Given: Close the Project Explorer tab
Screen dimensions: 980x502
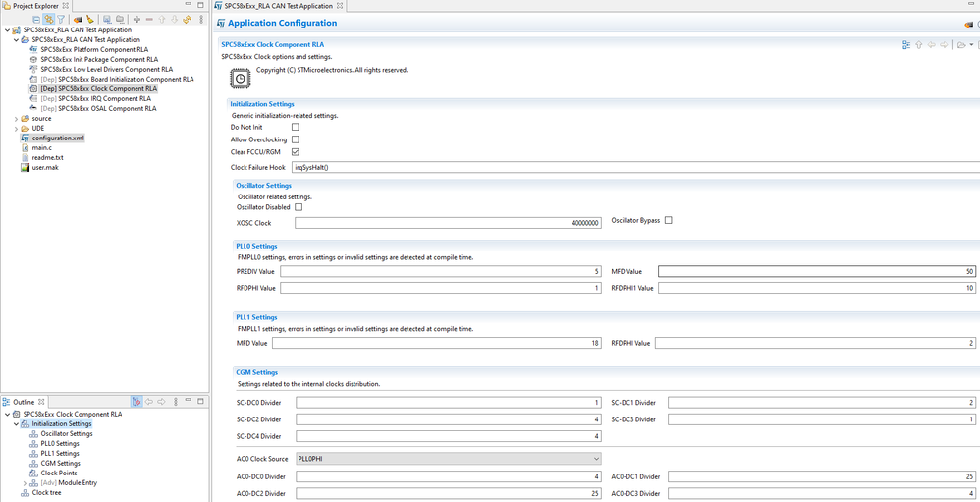Looking at the screenshot, I should pyautogui.click(x=65, y=5).
